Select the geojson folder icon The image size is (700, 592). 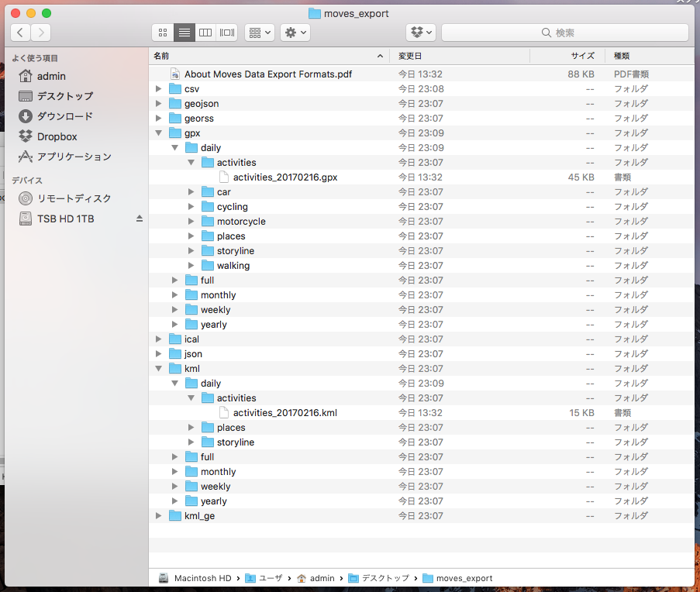pyautogui.click(x=175, y=104)
